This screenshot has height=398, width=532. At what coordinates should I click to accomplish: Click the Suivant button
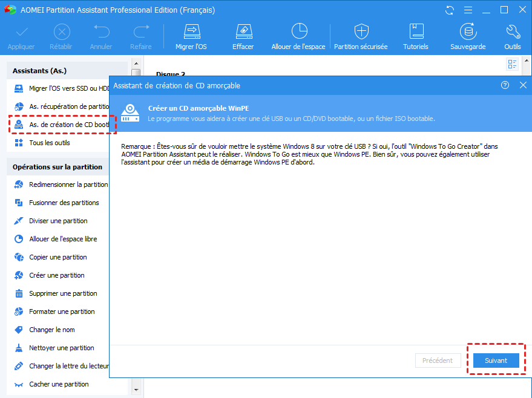[496, 360]
